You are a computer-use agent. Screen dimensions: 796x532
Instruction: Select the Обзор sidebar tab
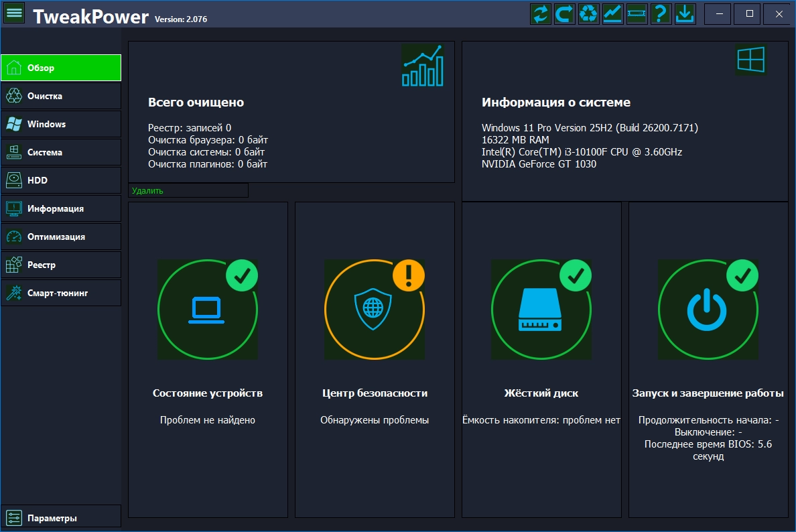tap(61, 68)
